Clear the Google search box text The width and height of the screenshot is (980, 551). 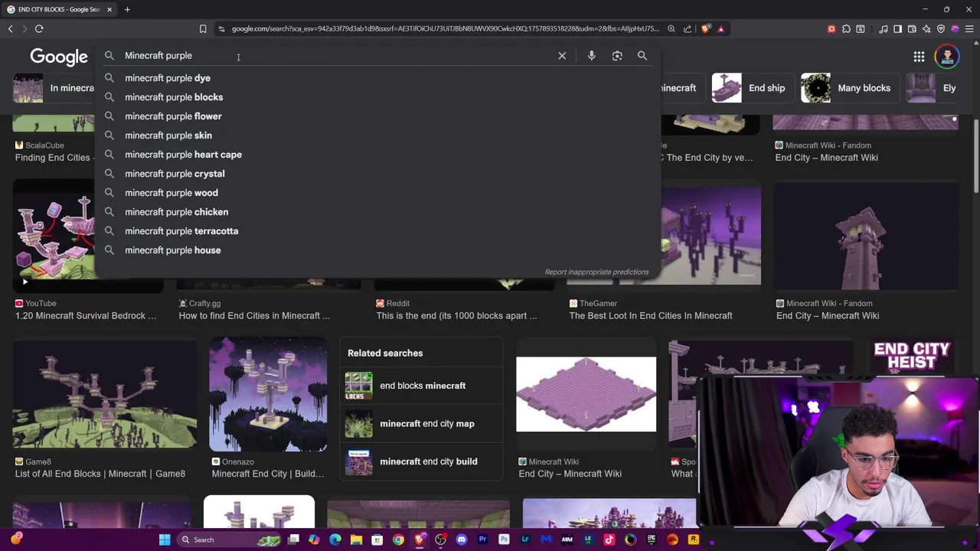point(562,56)
